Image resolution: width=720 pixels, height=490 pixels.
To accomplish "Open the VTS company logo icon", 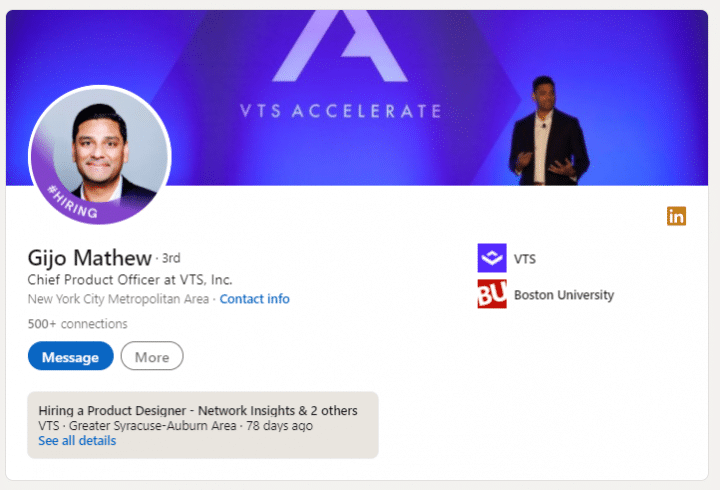I will point(492,258).
